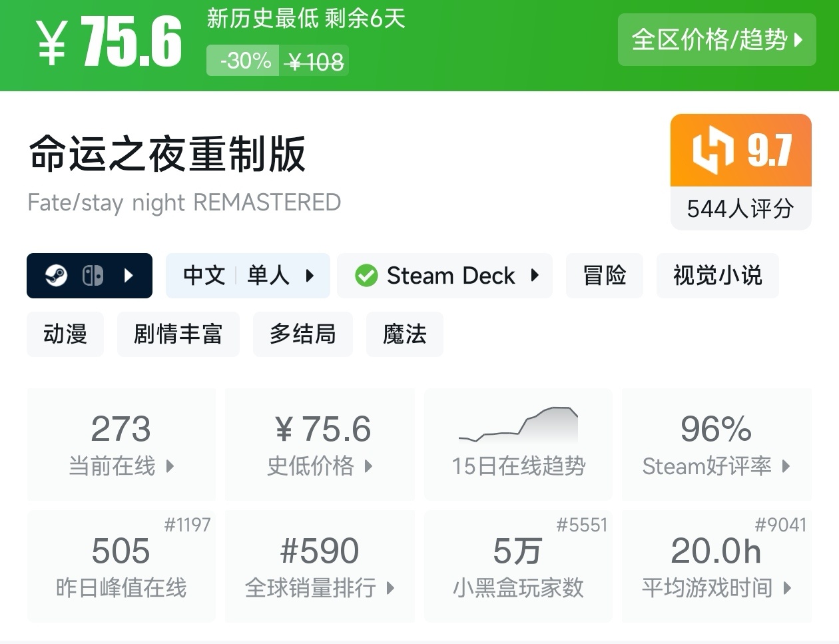This screenshot has width=839, height=644.
Task: Open the 史低价格 lowest price details
Action: point(320,444)
